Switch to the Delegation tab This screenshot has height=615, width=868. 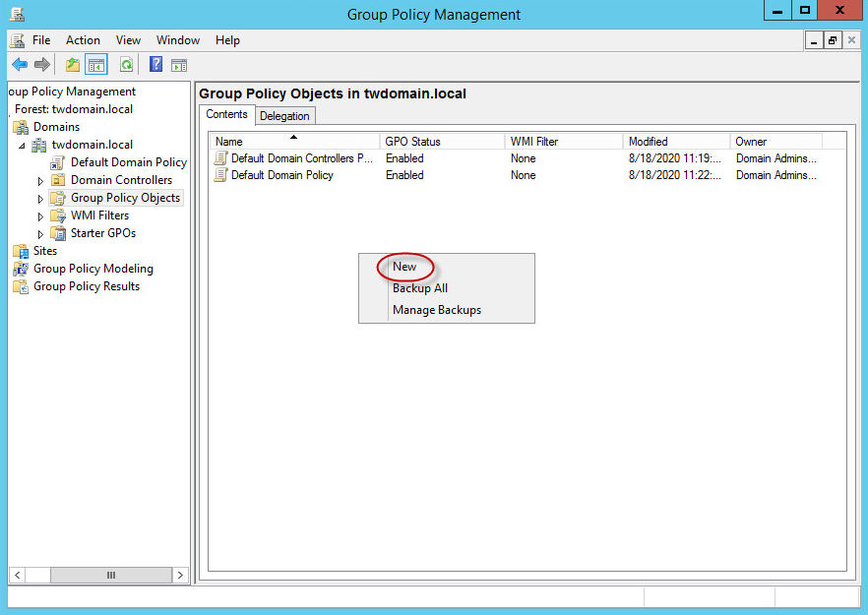click(x=284, y=114)
